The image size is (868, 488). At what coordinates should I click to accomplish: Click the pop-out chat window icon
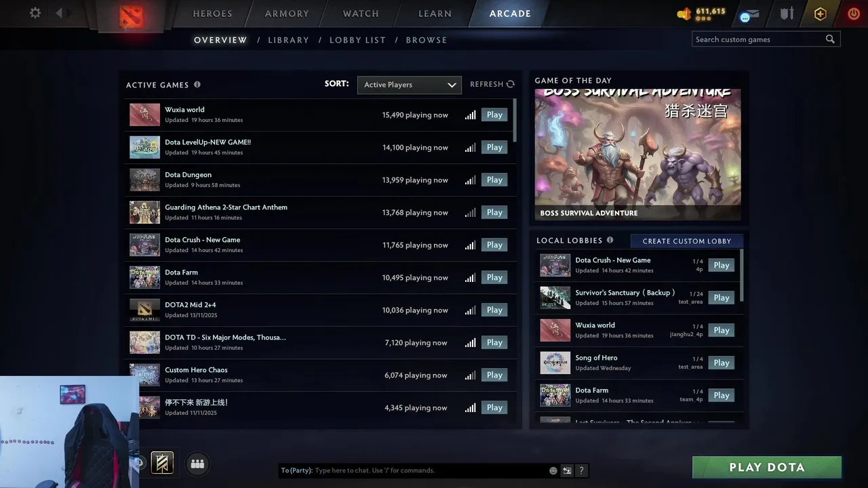(x=567, y=470)
